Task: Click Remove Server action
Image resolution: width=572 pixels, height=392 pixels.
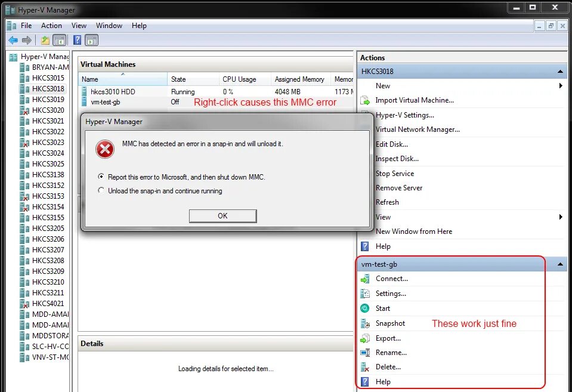Action: [x=399, y=188]
